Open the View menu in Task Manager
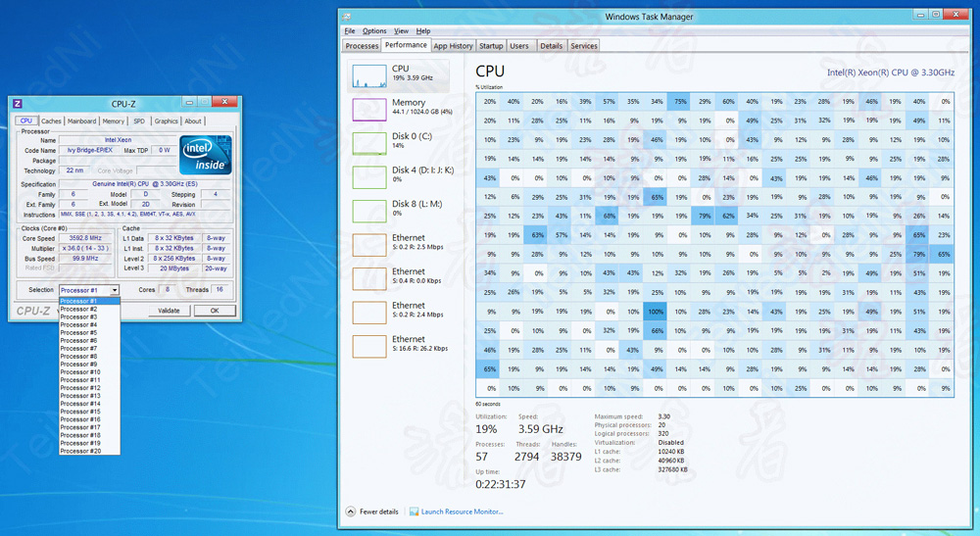Viewport: 980px width, 536px height. click(401, 30)
